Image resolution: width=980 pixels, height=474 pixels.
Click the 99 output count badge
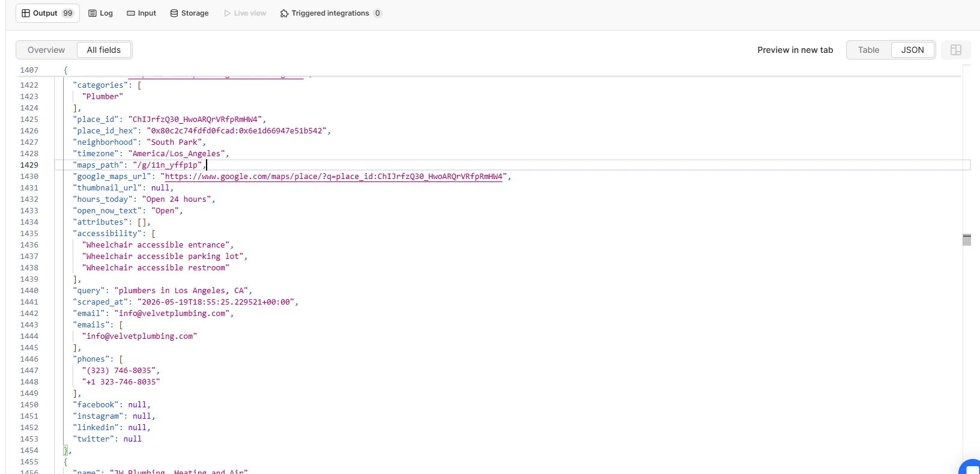pos(68,13)
